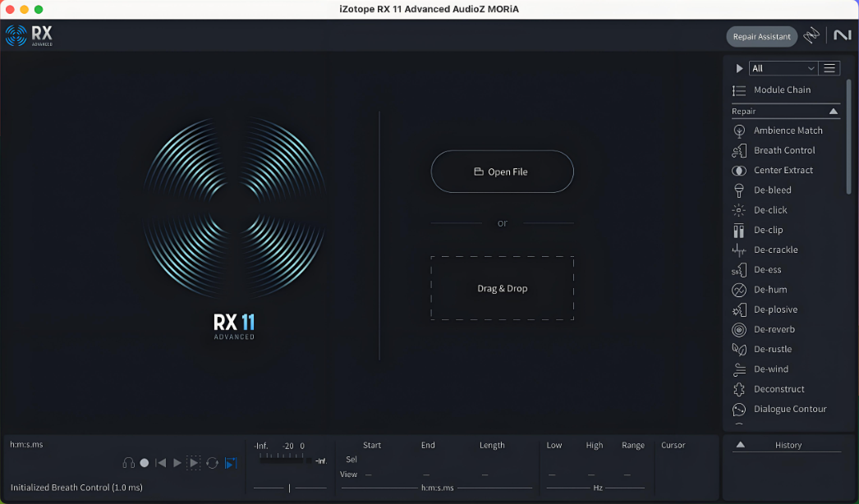
Task: Select the De-click module icon
Action: click(x=739, y=210)
